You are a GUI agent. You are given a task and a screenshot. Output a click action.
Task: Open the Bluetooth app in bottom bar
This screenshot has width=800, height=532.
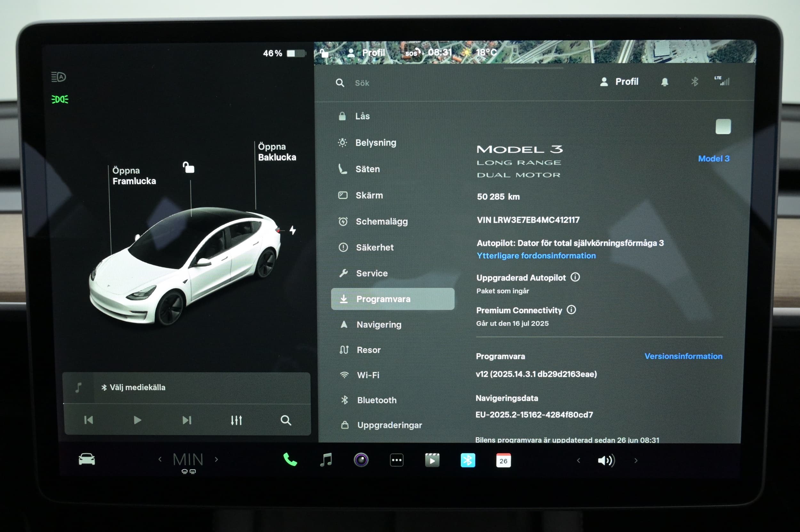click(468, 460)
